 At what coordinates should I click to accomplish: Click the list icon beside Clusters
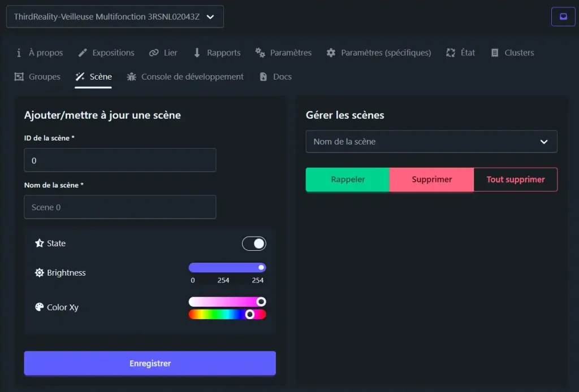point(494,53)
